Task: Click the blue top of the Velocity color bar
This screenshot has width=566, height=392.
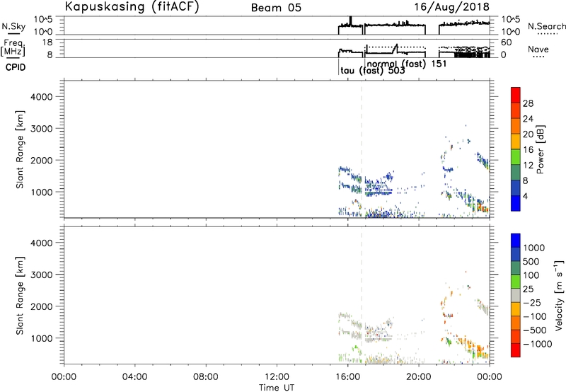Action: tap(516, 241)
